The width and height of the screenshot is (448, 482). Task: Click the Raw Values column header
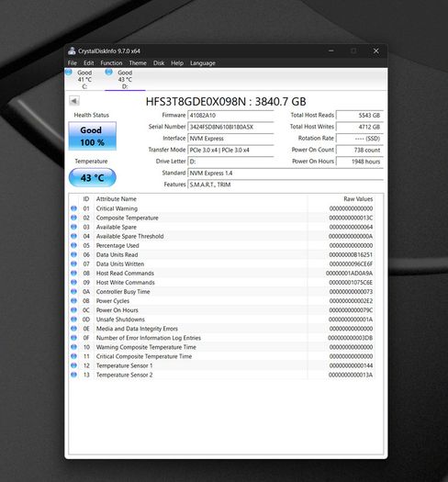(x=358, y=199)
